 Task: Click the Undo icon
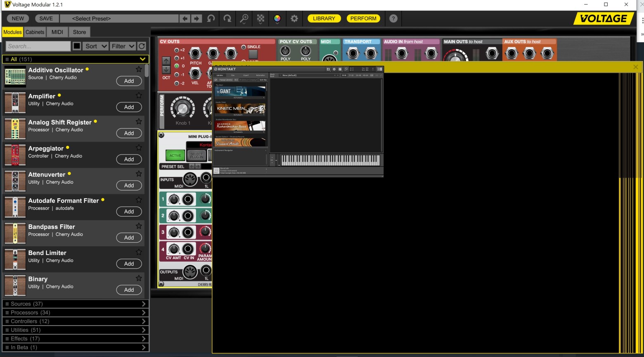(211, 19)
